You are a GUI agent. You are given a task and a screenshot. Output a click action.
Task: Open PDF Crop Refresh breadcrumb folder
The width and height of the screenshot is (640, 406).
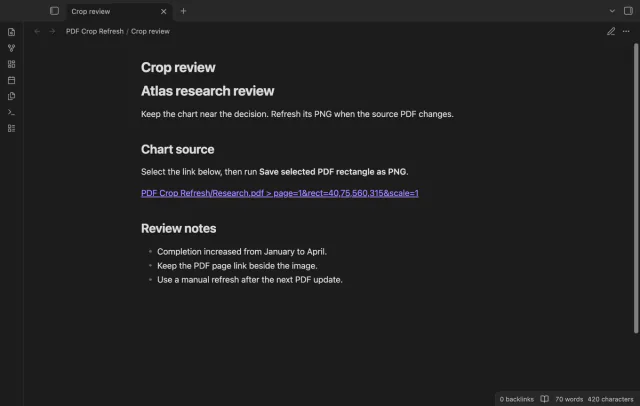point(95,31)
